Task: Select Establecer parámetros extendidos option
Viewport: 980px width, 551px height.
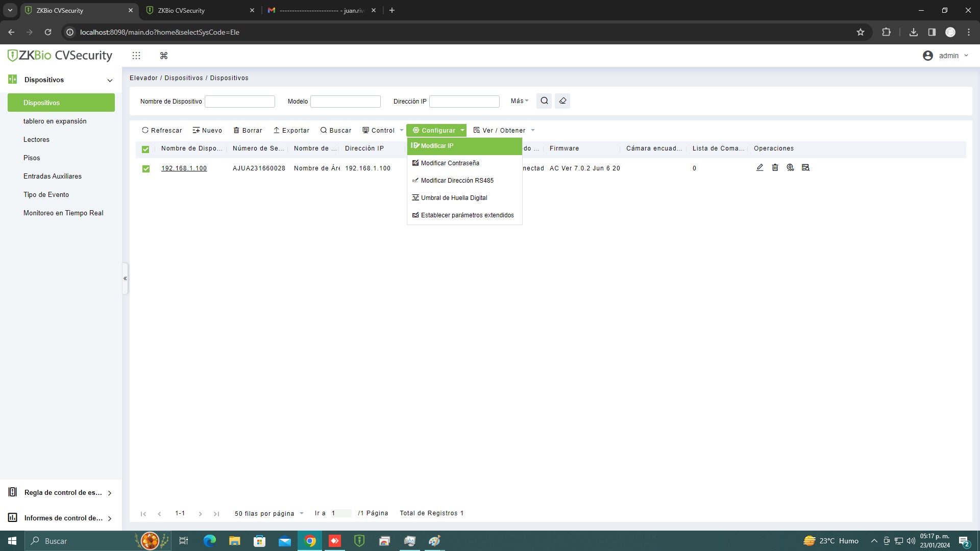Action: (464, 215)
